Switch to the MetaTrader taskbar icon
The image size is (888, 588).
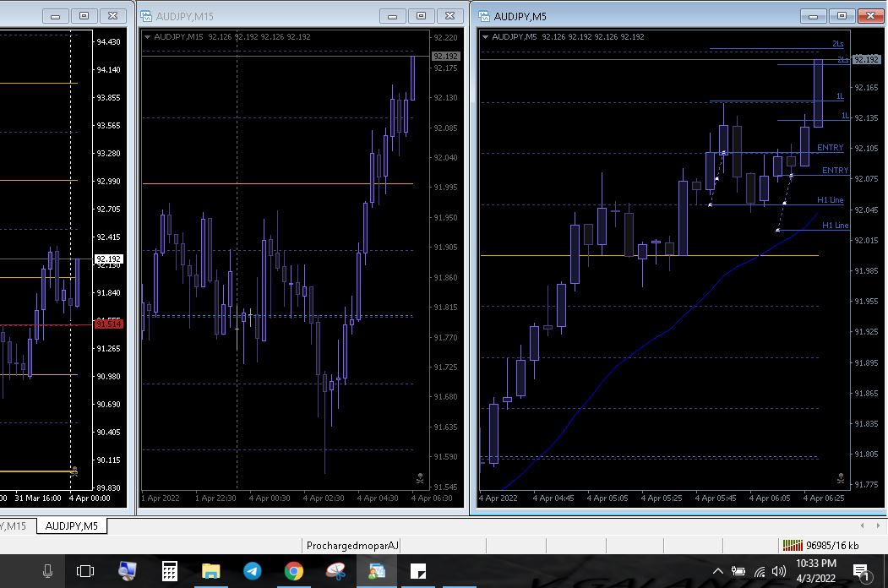(377, 571)
